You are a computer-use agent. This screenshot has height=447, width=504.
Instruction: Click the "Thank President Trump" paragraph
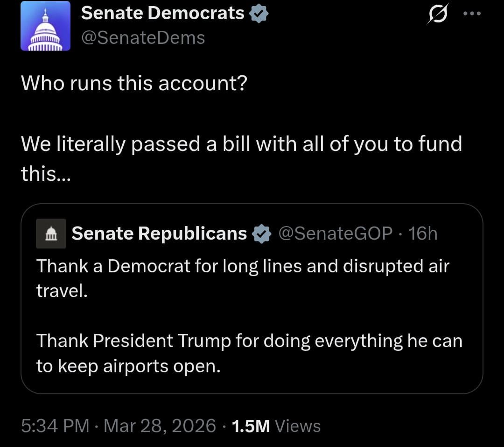[249, 341]
